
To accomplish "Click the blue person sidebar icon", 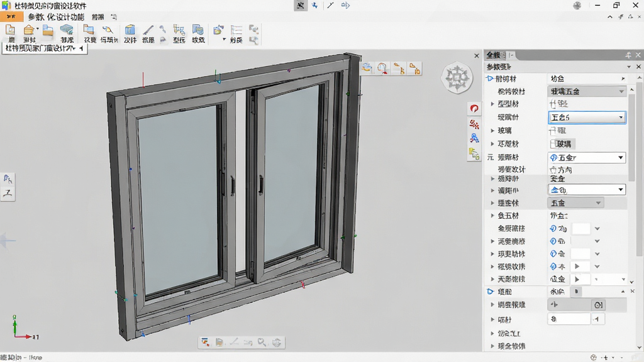I will pyautogui.click(x=474, y=138).
